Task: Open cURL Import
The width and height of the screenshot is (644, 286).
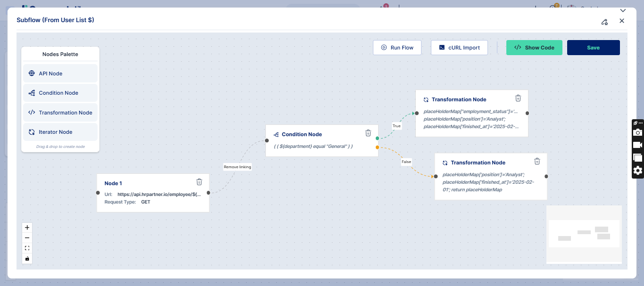Action: pos(459,48)
